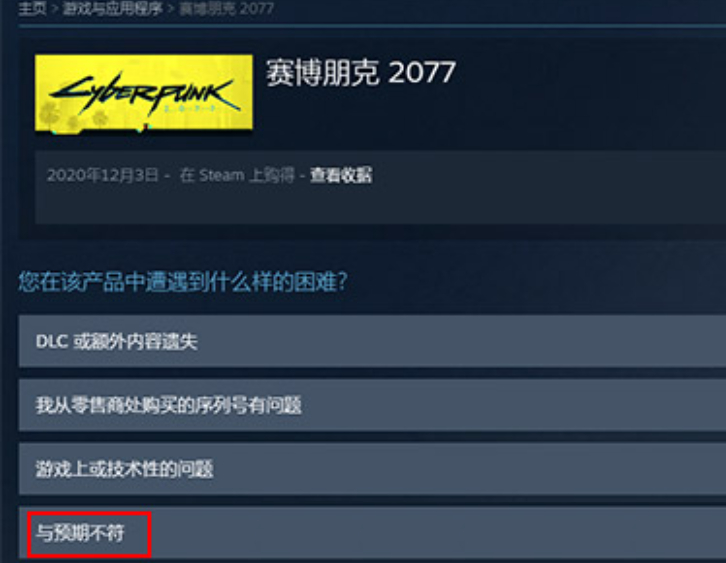Click the word Steam in purchase info
This screenshot has width=726, height=563.
221,175
